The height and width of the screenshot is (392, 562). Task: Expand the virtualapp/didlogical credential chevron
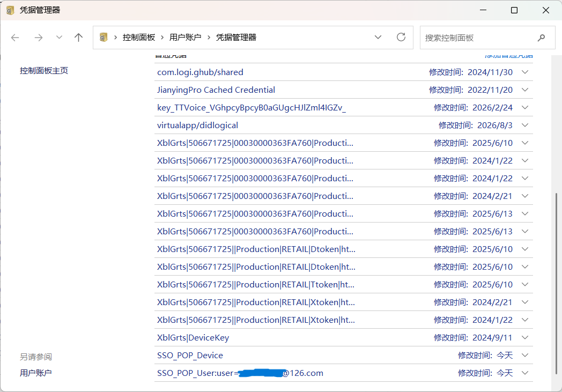click(x=524, y=125)
